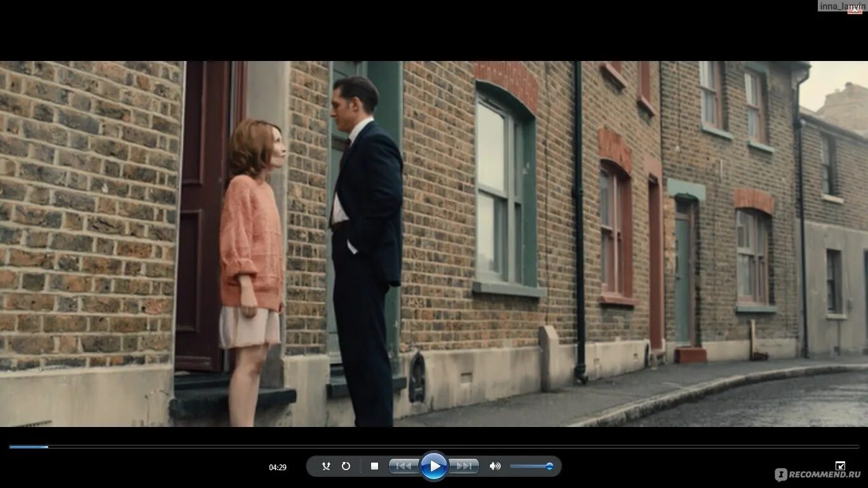Click the elapsed time 04:29
This screenshot has width=868, height=488.
click(278, 467)
